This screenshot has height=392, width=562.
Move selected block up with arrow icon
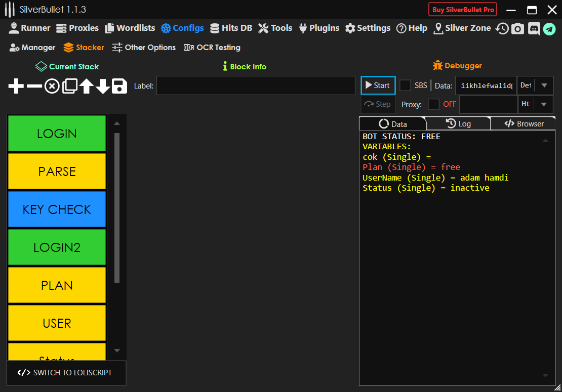click(86, 86)
